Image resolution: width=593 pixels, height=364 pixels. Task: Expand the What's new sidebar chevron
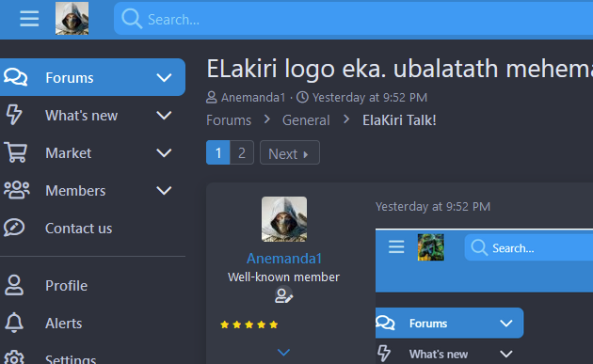pyautogui.click(x=164, y=116)
